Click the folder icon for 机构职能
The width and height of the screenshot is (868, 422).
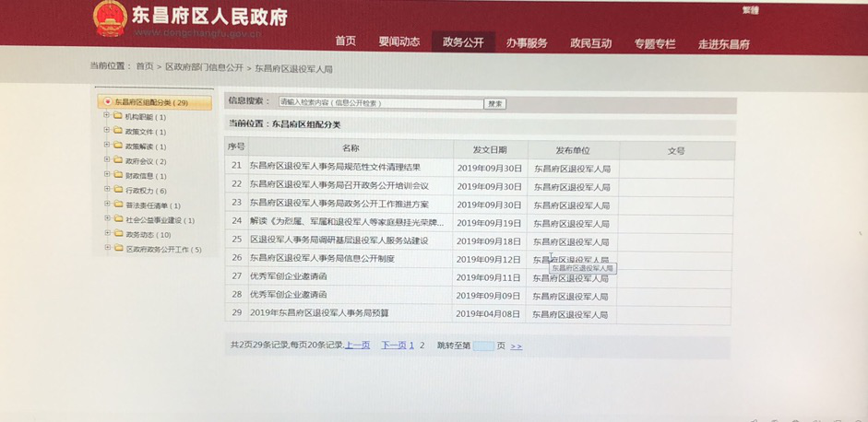point(118,117)
